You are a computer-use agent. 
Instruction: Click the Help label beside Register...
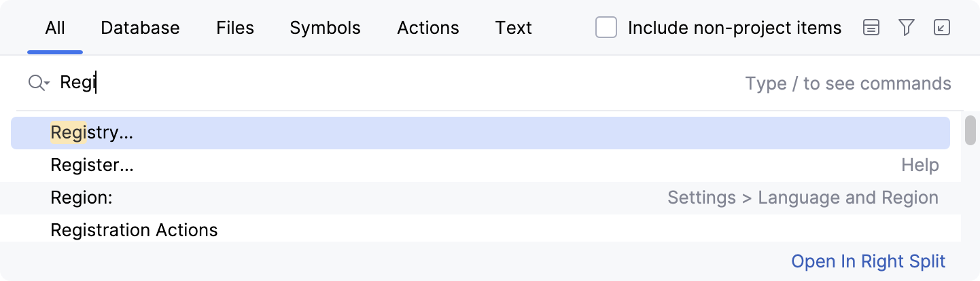click(920, 166)
